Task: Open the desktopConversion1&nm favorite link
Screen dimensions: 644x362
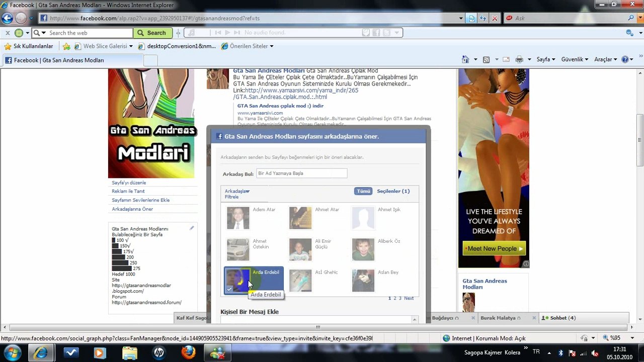Action: 177,46
